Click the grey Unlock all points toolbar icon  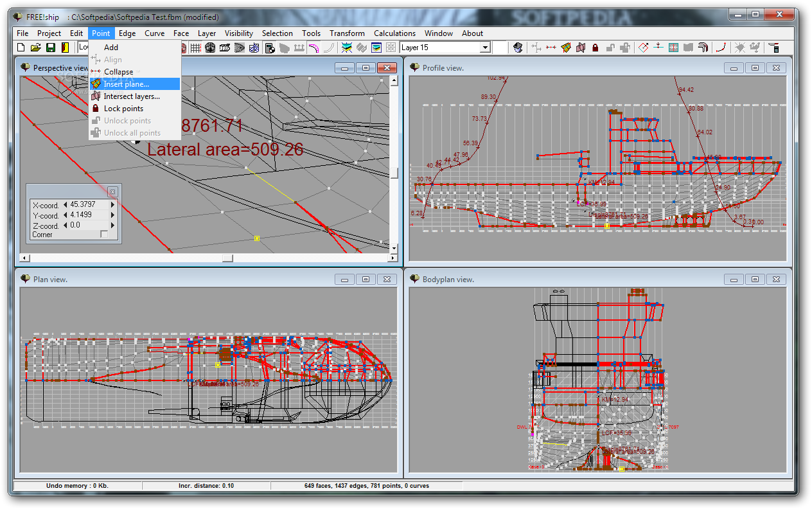click(x=625, y=47)
